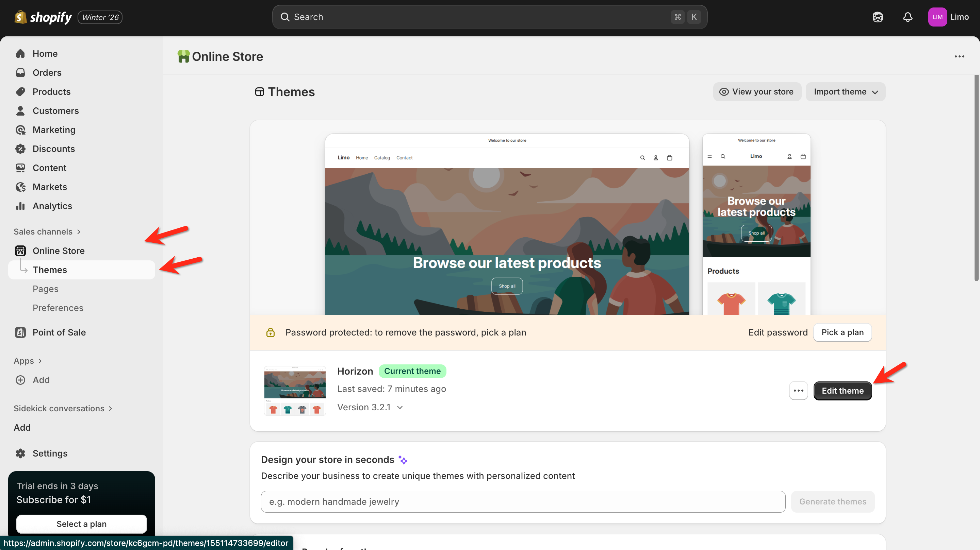Open Products from the sidebar
Viewport: 980px width, 550px height.
(x=51, y=91)
